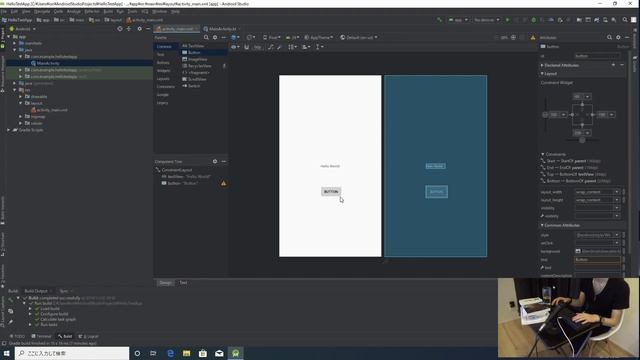Open the layout_width dropdown

pyautogui.click(x=617, y=192)
